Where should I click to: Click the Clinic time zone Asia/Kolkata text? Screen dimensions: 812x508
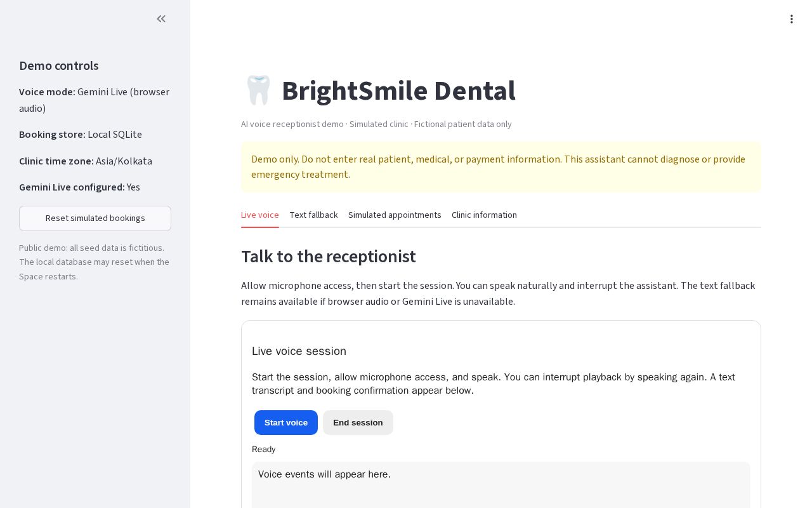[x=86, y=161]
